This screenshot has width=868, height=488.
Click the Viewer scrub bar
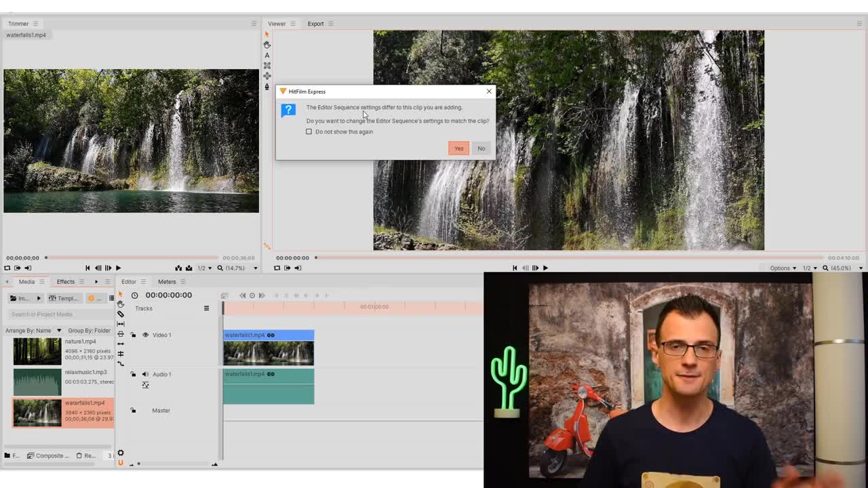tap(570, 258)
